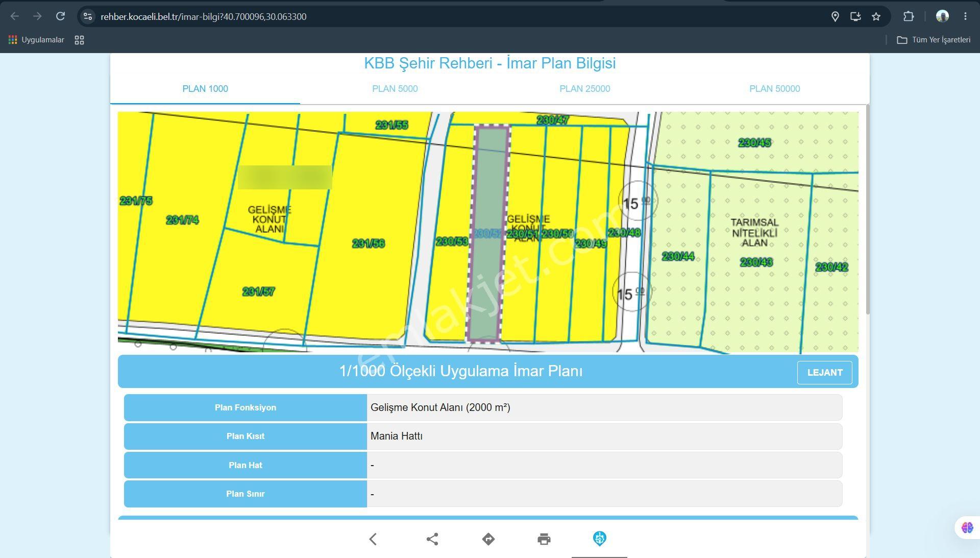Click parcel label 231/56 on map
This screenshot has height=558, width=980.
click(369, 244)
